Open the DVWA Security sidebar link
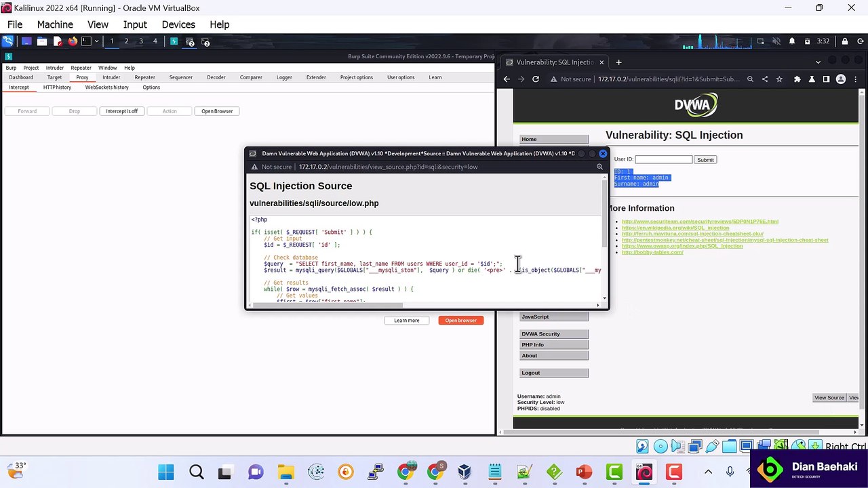 (554, 333)
